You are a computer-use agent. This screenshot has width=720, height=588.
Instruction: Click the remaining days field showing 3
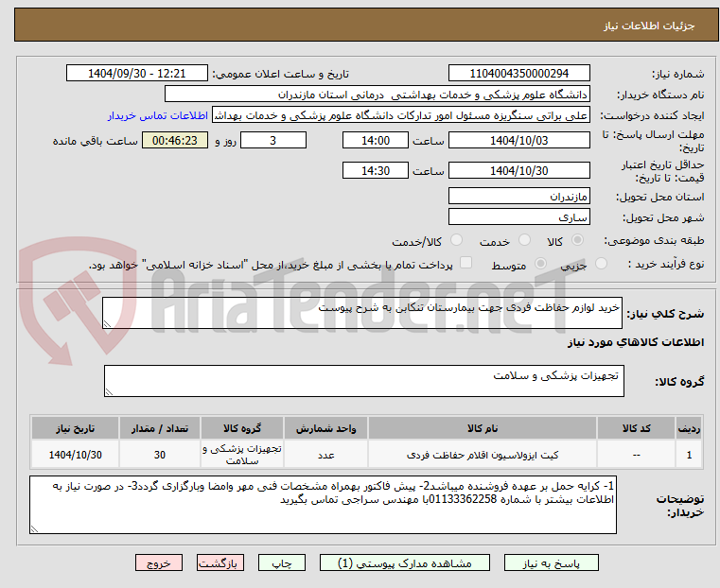pos(273,140)
